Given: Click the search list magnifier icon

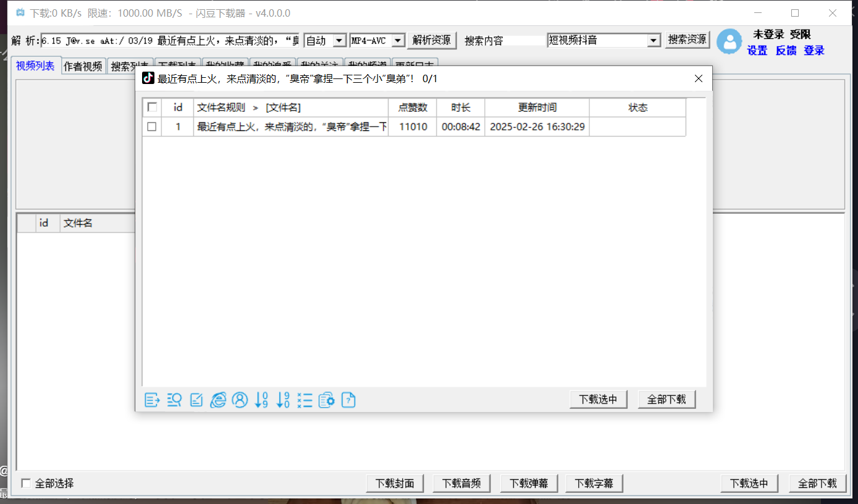Looking at the screenshot, I should point(174,400).
